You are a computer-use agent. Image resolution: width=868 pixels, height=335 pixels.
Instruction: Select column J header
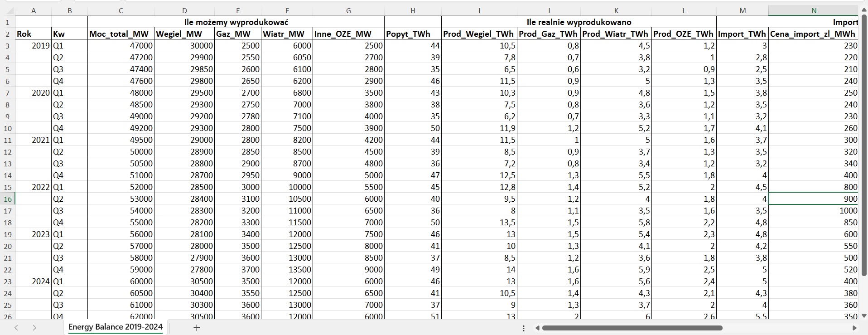pyautogui.click(x=549, y=10)
